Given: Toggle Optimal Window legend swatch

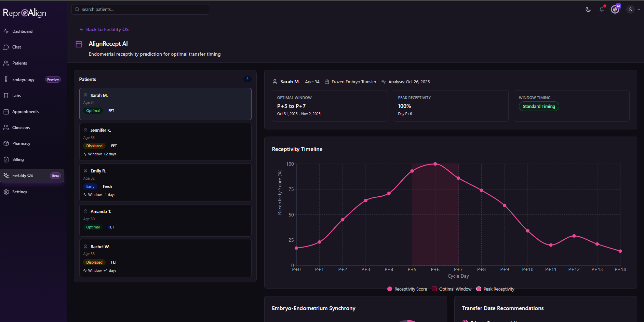Looking at the screenshot, I should (434, 289).
